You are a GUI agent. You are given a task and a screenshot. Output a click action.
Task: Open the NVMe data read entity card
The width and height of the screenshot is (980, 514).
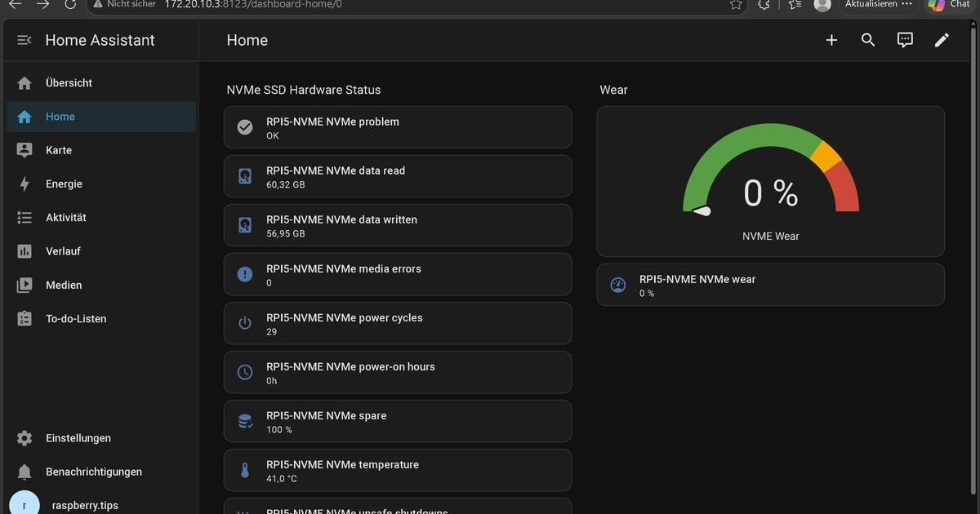point(398,176)
